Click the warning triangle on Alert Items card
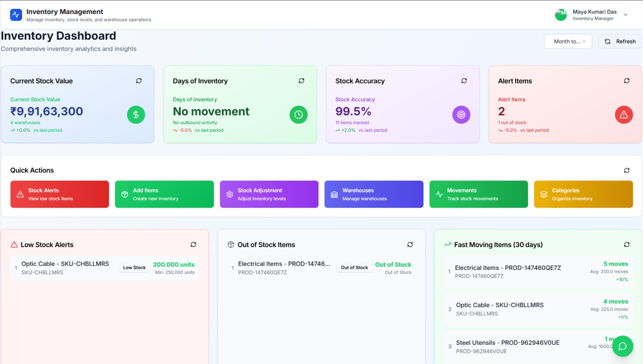 coord(624,115)
